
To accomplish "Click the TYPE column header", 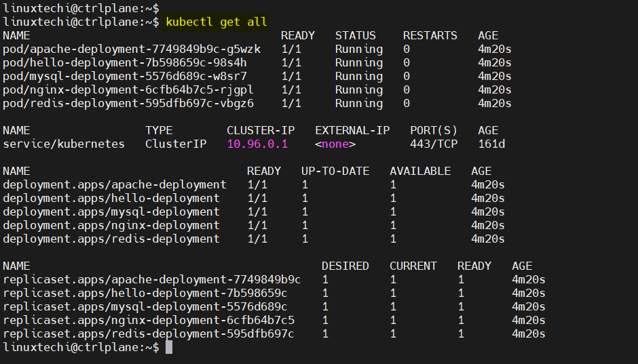I will [x=159, y=130].
